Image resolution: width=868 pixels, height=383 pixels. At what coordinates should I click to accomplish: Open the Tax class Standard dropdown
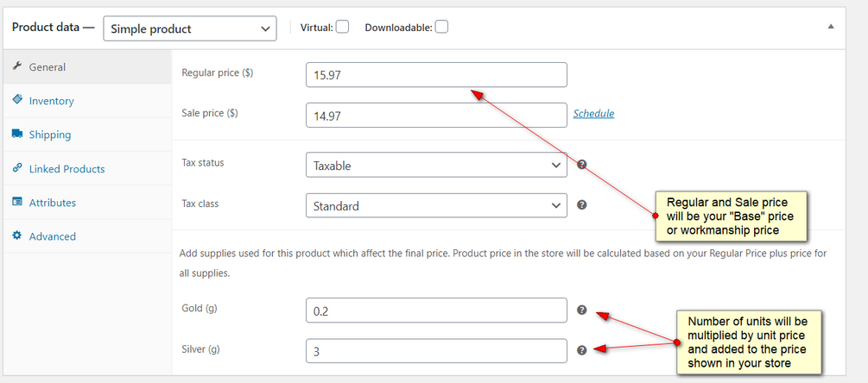pos(436,205)
